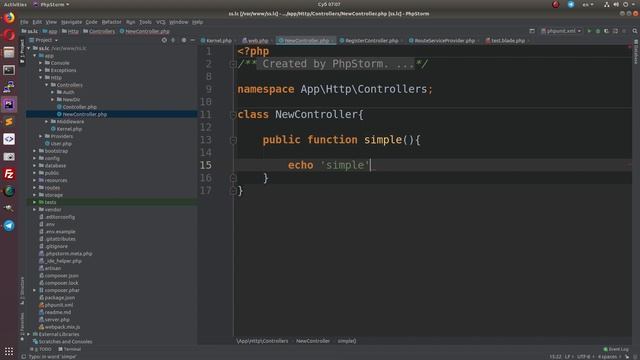The height and width of the screenshot is (360, 640).
Task: Open Opera browser from the dock
Action: [x=9, y=35]
